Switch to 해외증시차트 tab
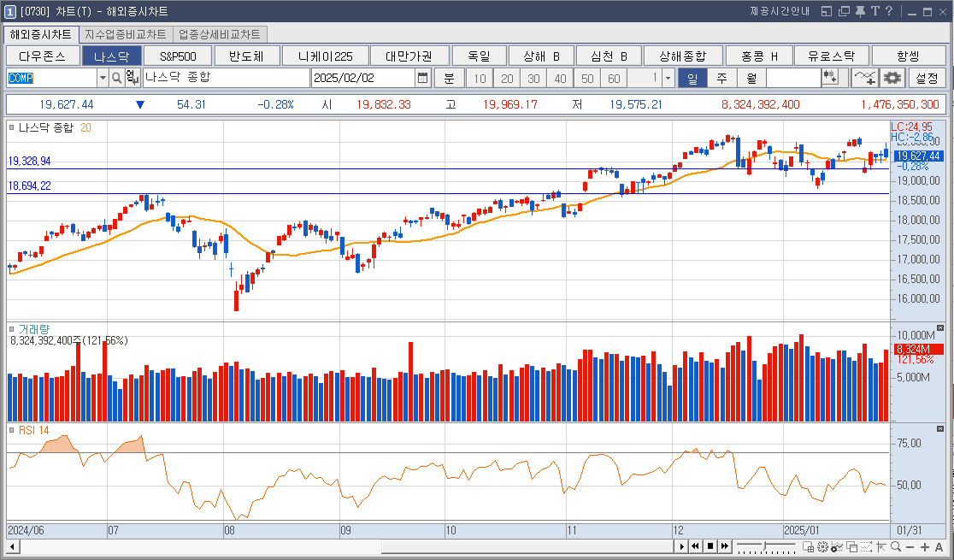Screen dimensions: 954x560 (41, 34)
